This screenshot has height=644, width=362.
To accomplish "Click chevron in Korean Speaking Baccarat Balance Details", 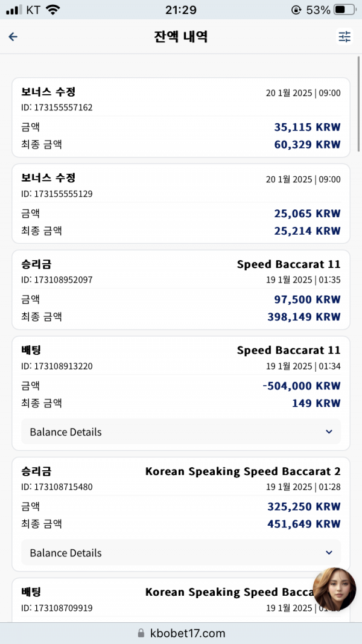I will tap(329, 552).
